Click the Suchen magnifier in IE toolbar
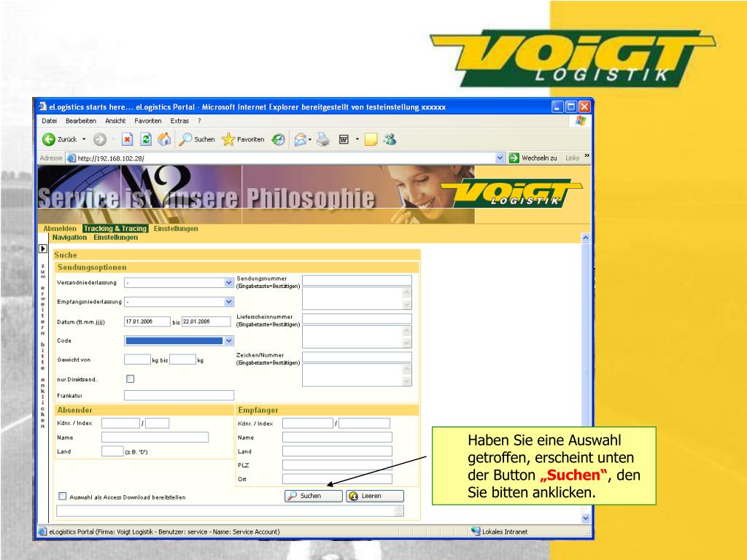The image size is (747, 560). (x=185, y=139)
